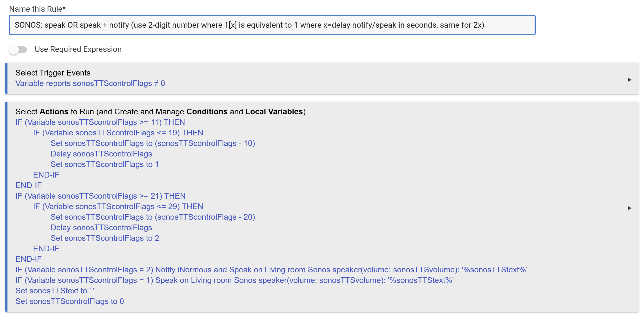644x318 pixels.
Task: Open the trigger 'Variable reports sonosTTScontrolFlags ≠ 0'
Action: pos(90,83)
